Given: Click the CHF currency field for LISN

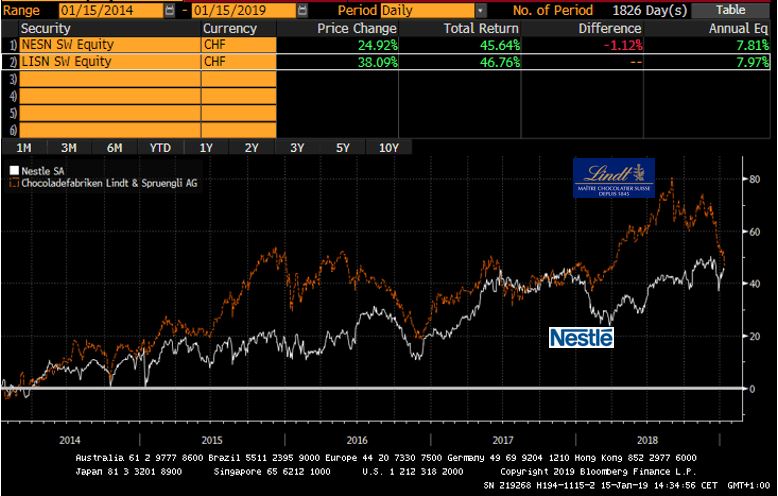Looking at the screenshot, I should pos(239,62).
